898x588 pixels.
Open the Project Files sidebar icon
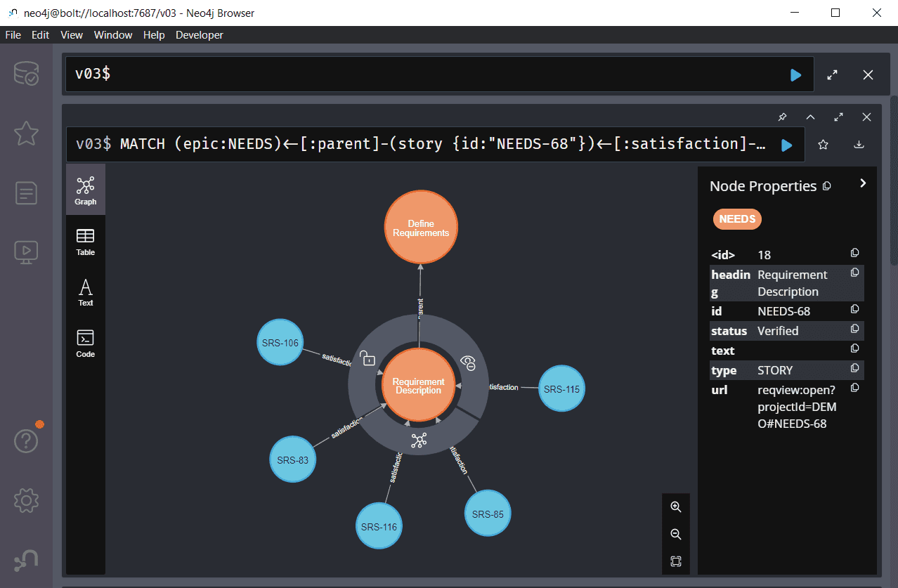26,192
